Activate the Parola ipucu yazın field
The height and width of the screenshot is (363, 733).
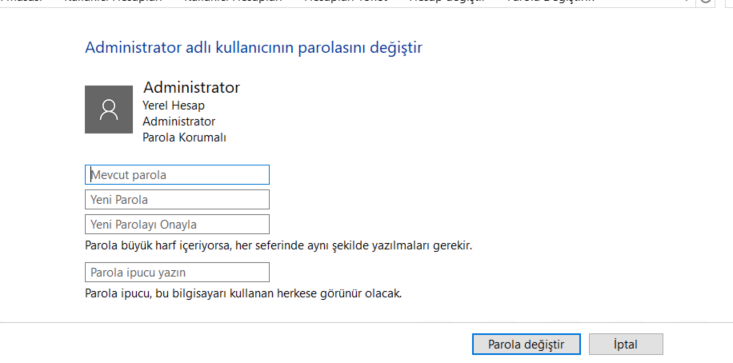click(x=177, y=272)
